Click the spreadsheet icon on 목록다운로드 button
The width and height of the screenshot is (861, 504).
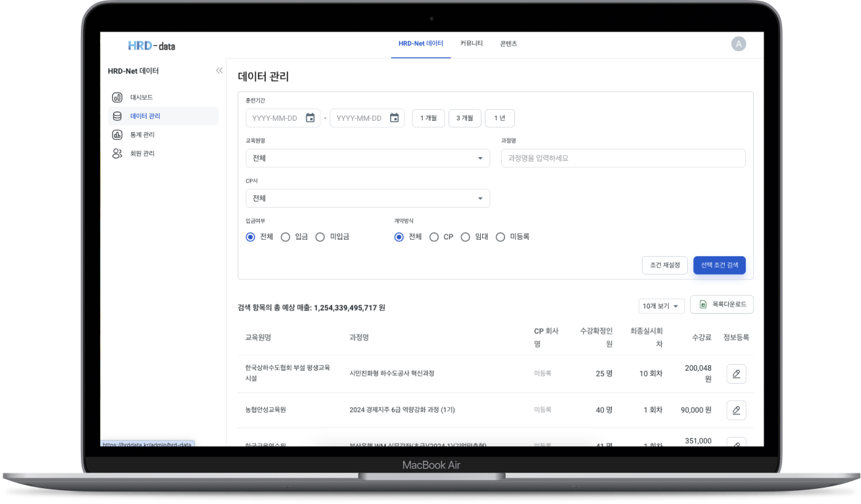point(703,304)
